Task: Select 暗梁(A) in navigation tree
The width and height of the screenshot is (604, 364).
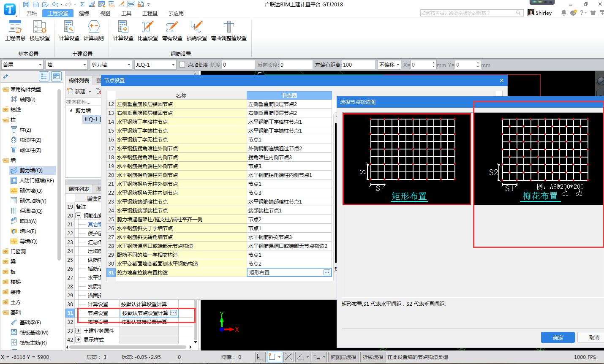Action: [28, 221]
